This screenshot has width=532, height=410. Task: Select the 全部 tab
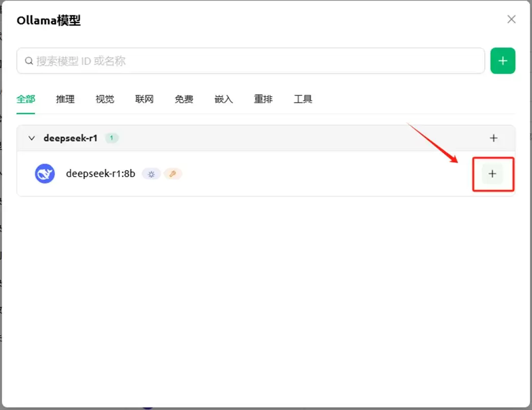pyautogui.click(x=26, y=99)
